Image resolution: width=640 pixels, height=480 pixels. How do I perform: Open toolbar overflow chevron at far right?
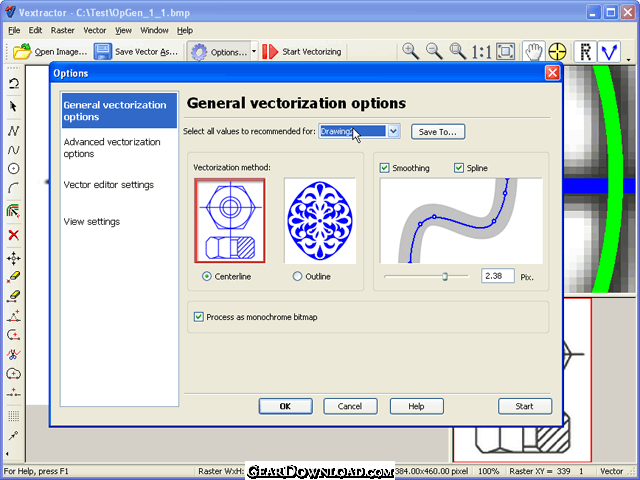[x=629, y=59]
